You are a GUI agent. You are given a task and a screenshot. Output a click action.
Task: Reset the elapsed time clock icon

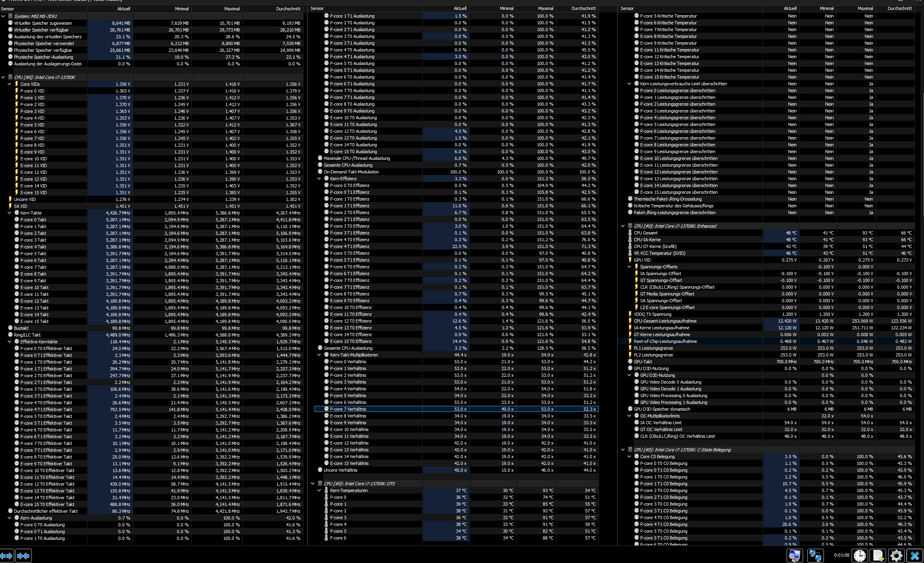[859, 555]
